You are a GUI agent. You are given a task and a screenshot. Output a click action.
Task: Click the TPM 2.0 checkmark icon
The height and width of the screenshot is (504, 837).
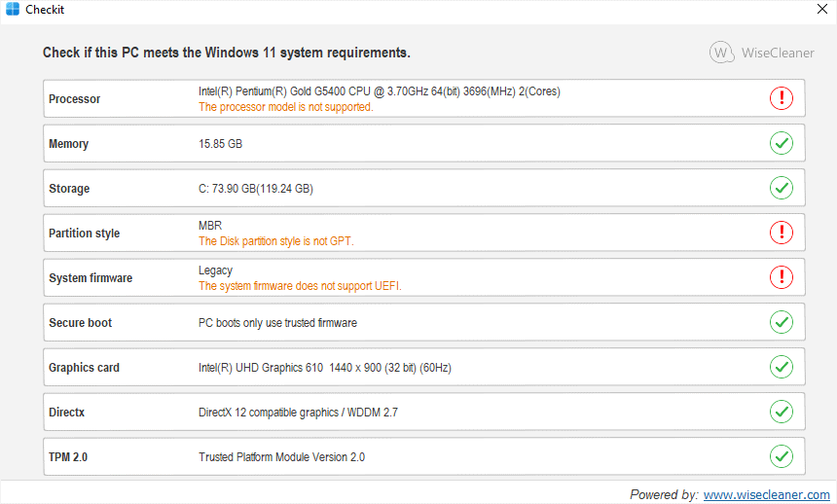coord(782,456)
